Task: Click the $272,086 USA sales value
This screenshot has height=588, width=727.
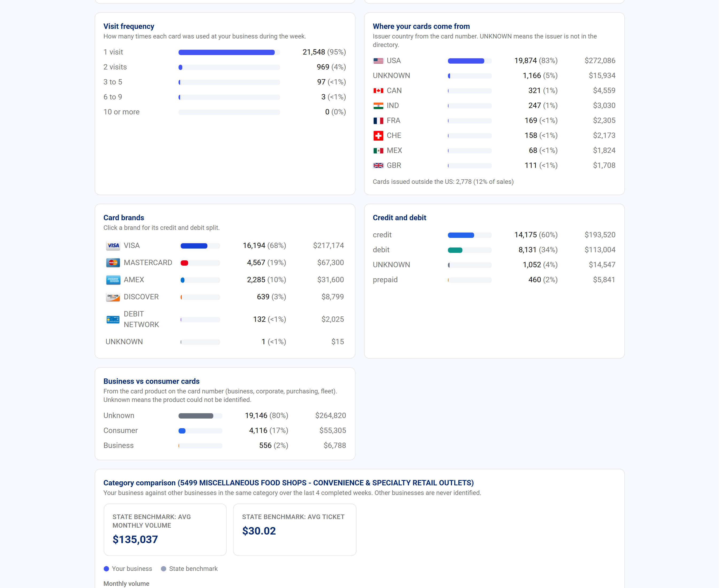Action: (x=600, y=61)
